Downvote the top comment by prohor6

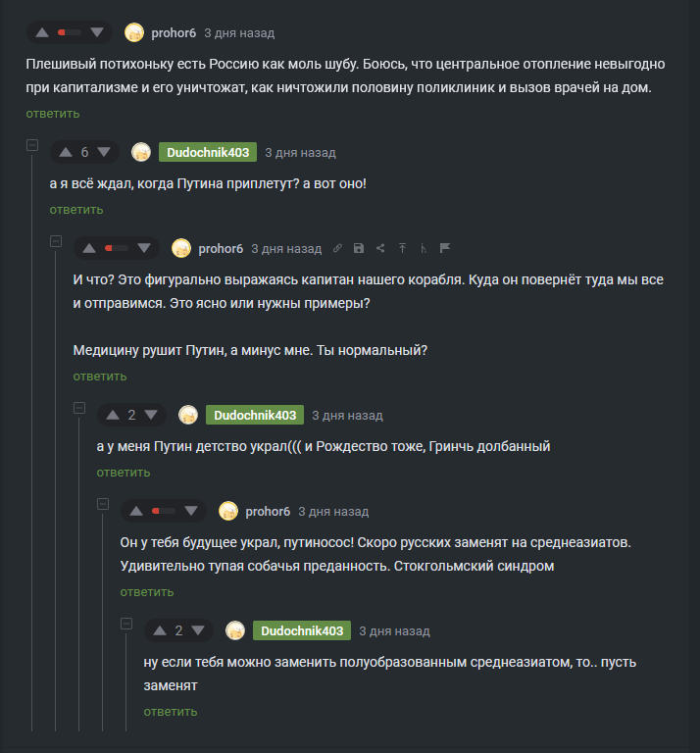(x=96, y=32)
